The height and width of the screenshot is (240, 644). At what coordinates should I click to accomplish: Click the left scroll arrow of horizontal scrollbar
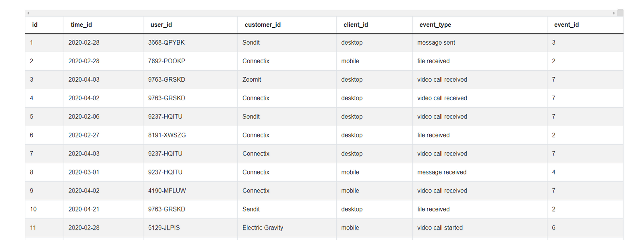pyautogui.click(x=28, y=13)
